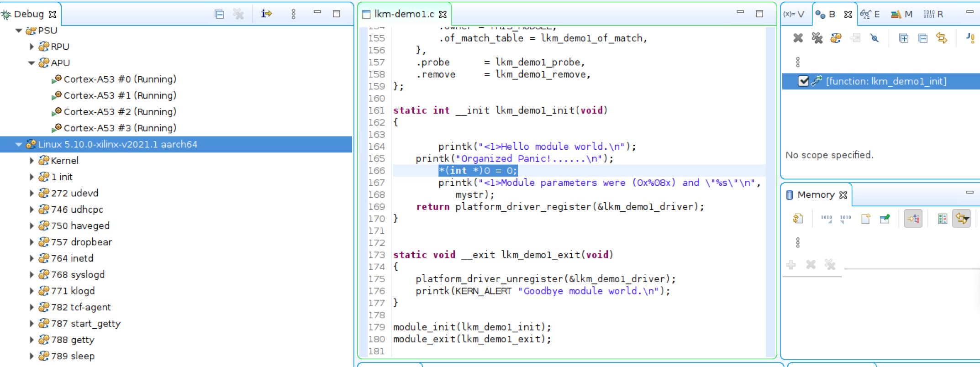This screenshot has height=367, width=980.
Task: Click remove memory monitor X icon
Action: [x=811, y=264]
